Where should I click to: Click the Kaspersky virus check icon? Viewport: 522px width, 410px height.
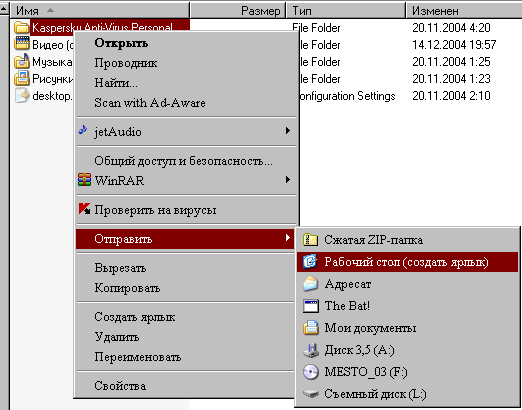(84, 209)
